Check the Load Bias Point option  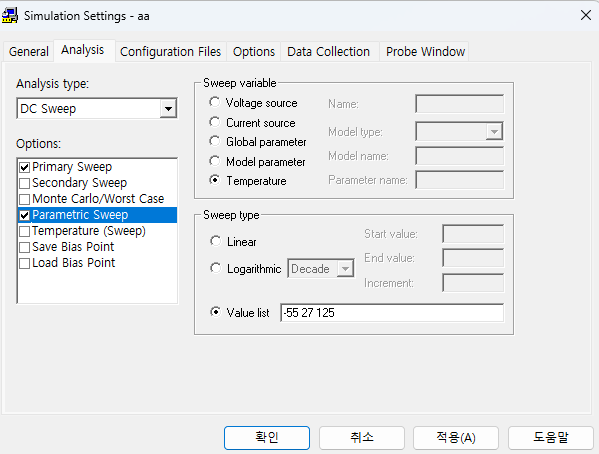click(x=24, y=264)
